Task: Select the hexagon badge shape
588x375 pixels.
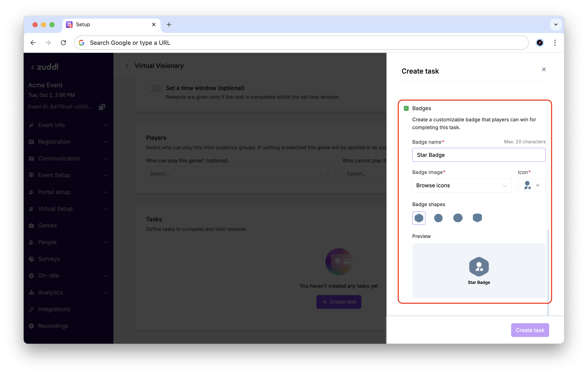Action: coord(419,218)
